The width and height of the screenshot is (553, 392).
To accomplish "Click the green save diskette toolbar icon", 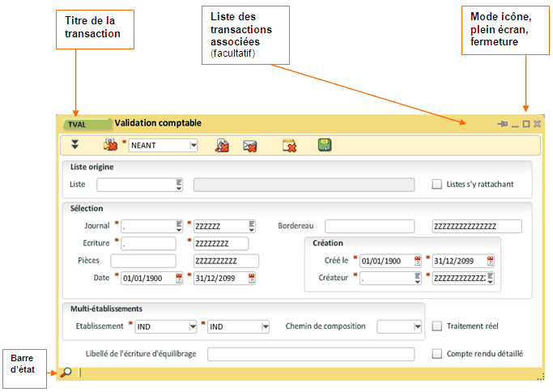I will click(x=324, y=145).
